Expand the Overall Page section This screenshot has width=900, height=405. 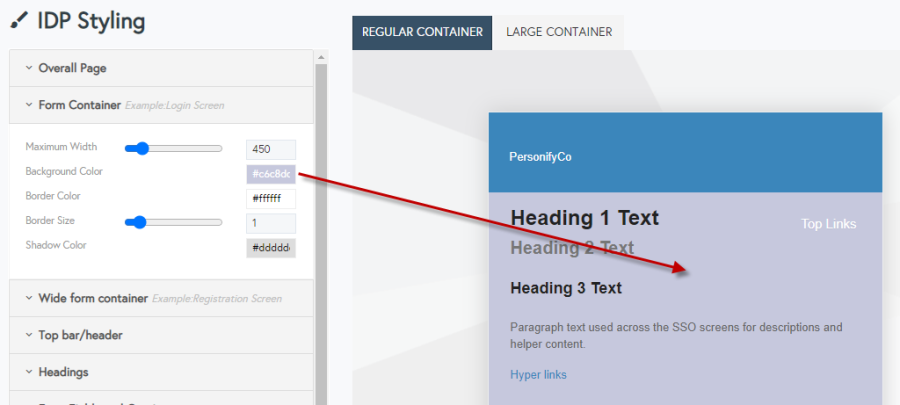pos(161,68)
